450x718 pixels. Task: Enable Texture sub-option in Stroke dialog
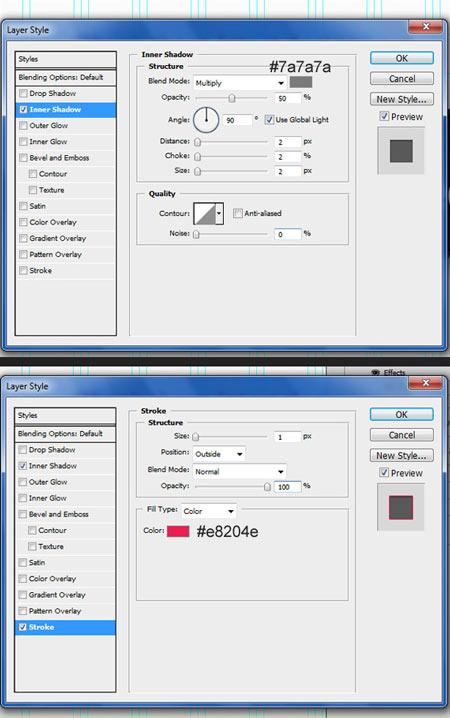pos(32,546)
